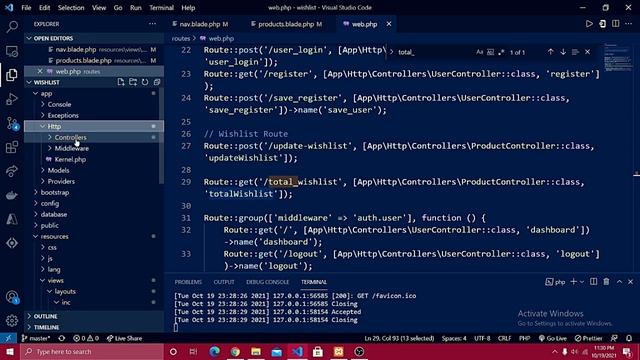The width and height of the screenshot is (640, 360).
Task: Click the find input containing total_
Action: point(435,52)
